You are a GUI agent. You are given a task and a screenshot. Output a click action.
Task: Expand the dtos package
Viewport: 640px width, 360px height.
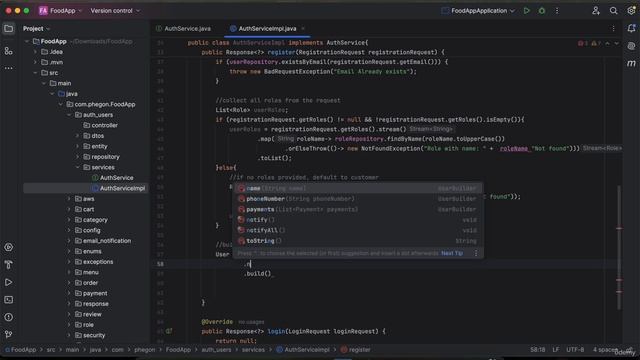coord(78,136)
